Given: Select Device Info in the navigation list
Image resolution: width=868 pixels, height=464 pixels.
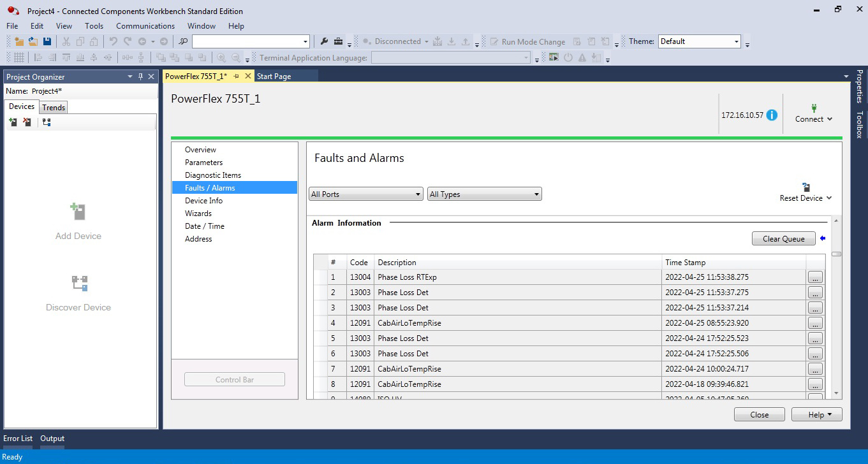Looking at the screenshot, I should click(x=204, y=201).
